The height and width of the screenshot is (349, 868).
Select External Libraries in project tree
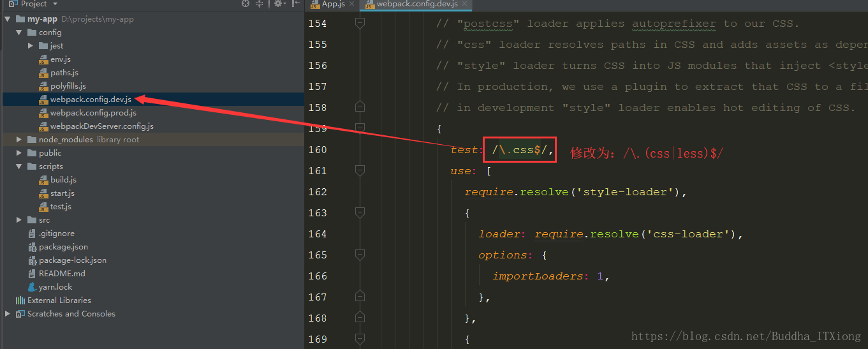pyautogui.click(x=59, y=301)
